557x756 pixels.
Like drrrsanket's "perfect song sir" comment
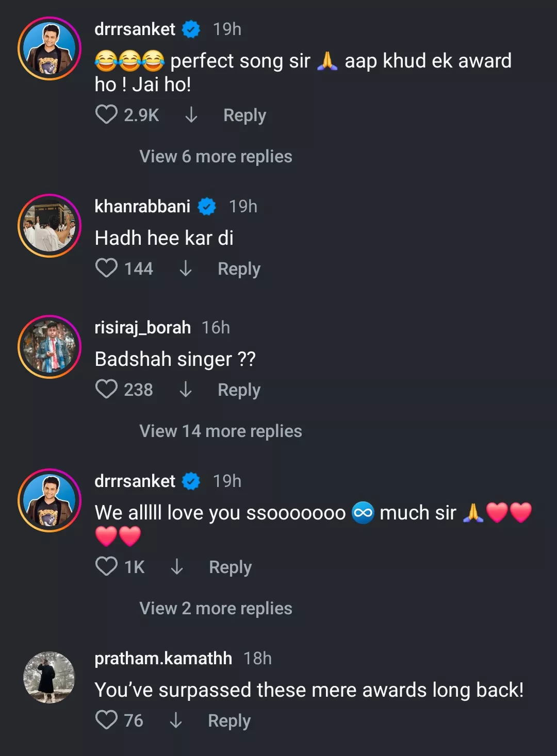(x=106, y=114)
